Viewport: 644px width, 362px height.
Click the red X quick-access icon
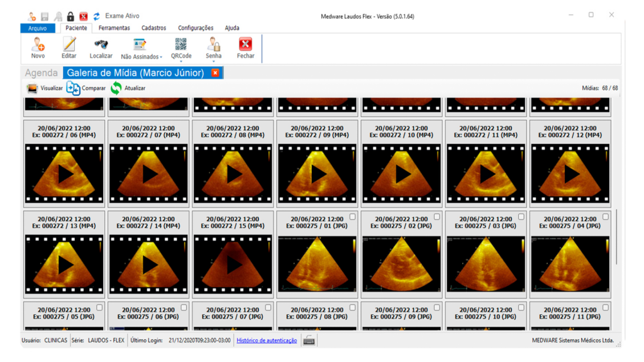84,16
